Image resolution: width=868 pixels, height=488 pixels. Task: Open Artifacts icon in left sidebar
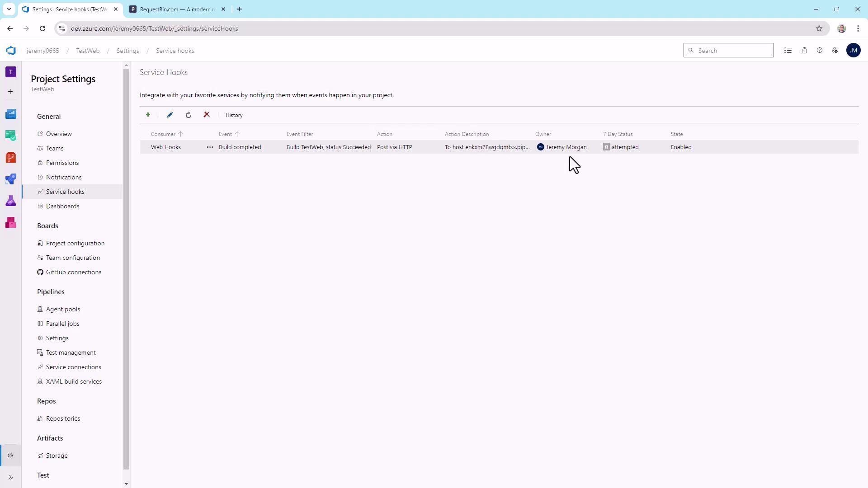coord(11,222)
